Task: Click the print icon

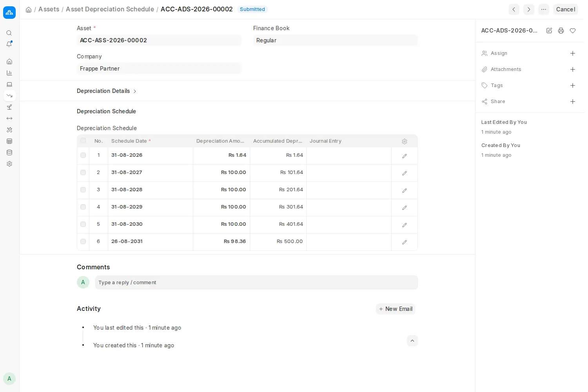Action: point(561,31)
